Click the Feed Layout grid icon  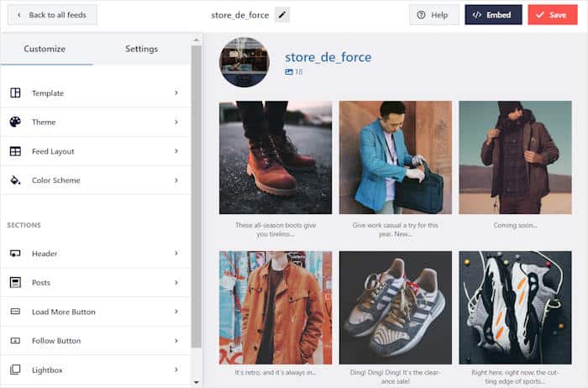tap(15, 151)
